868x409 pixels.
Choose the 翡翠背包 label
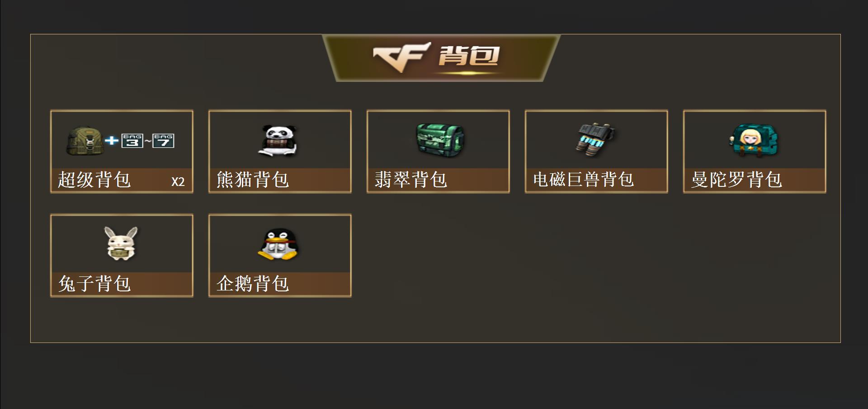[x=411, y=180]
